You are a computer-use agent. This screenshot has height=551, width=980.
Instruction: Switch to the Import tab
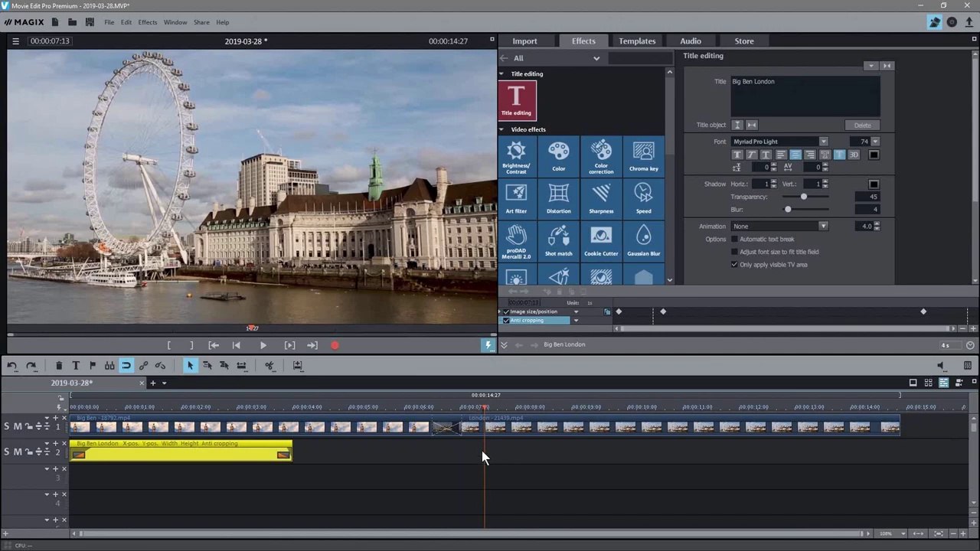click(x=524, y=41)
